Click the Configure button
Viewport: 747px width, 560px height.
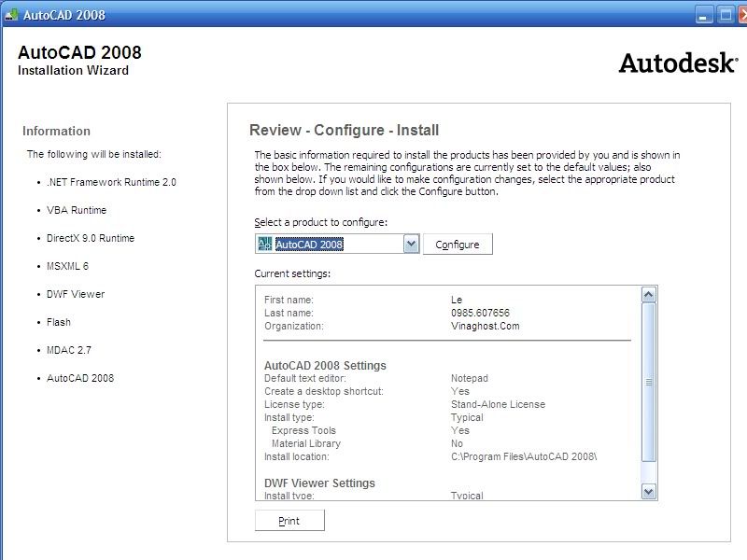tap(458, 245)
